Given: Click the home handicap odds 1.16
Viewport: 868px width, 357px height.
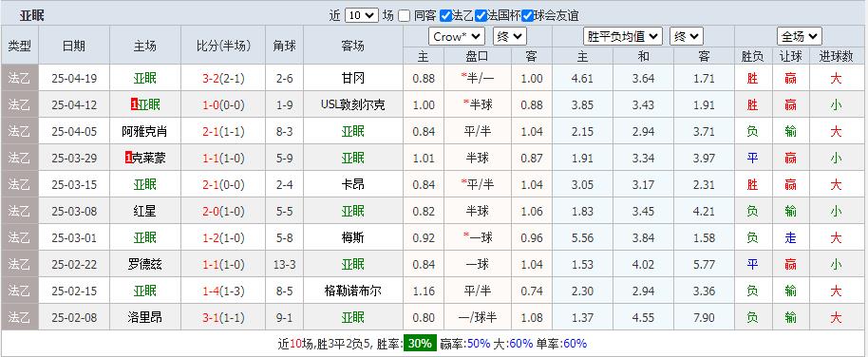Looking at the screenshot, I should pos(425,291).
